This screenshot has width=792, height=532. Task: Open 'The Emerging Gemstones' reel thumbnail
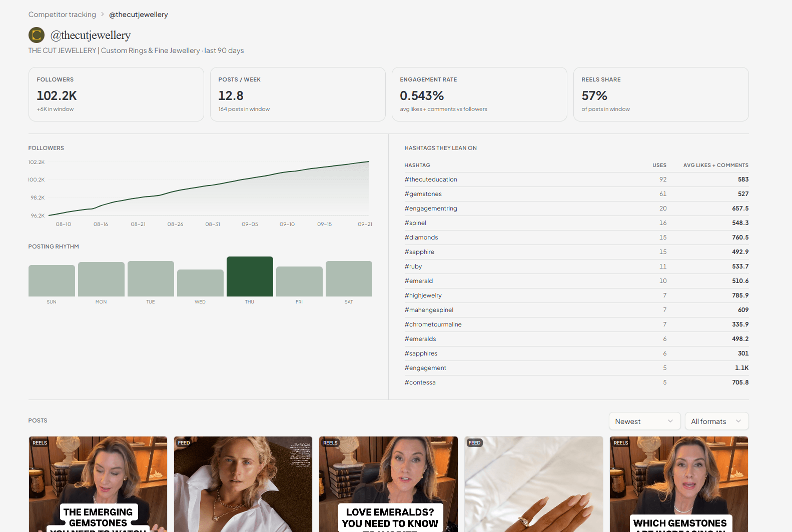point(98,484)
